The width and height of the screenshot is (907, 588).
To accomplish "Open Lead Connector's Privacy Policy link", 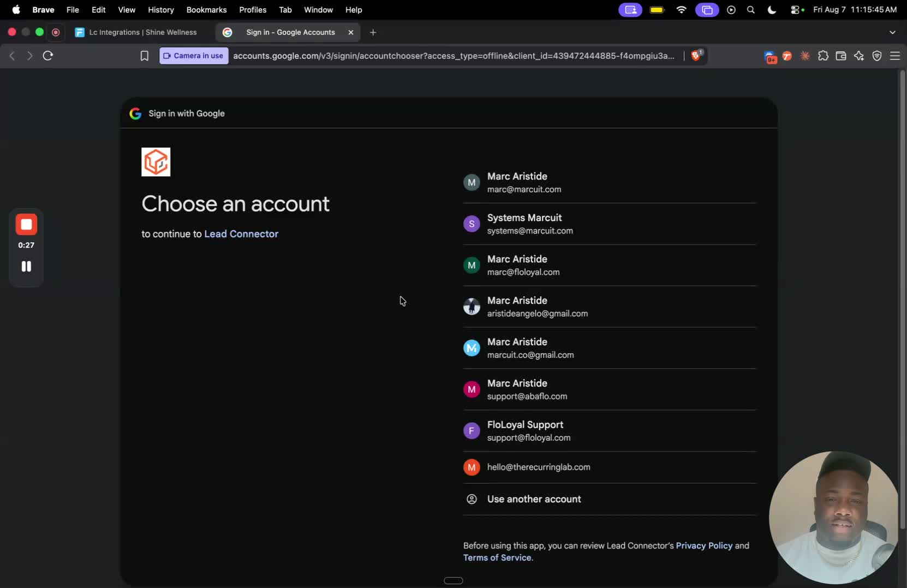I will [704, 545].
